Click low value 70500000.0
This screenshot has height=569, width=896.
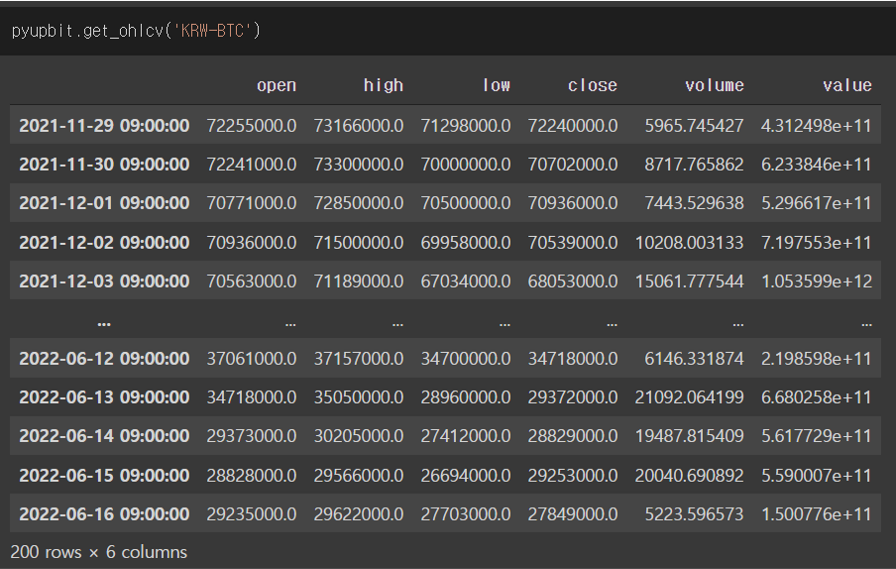click(x=466, y=203)
